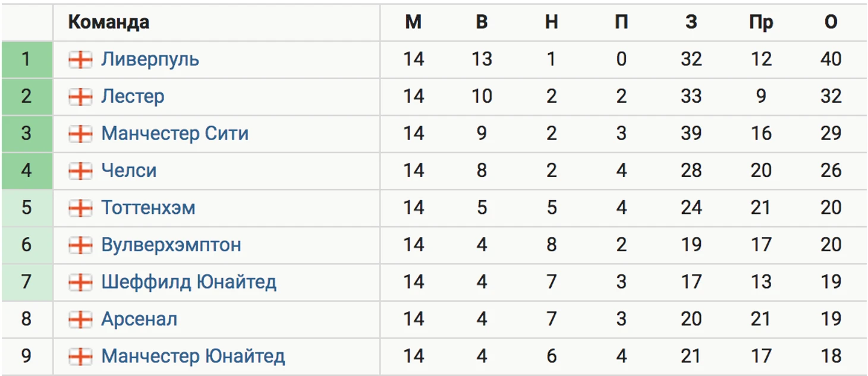
Task: Open the Ливерпуль team link
Action: point(150,59)
